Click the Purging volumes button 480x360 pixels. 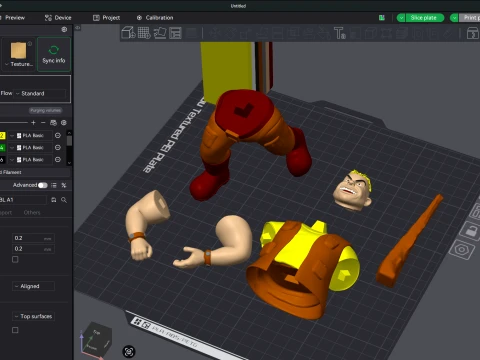coord(46,110)
